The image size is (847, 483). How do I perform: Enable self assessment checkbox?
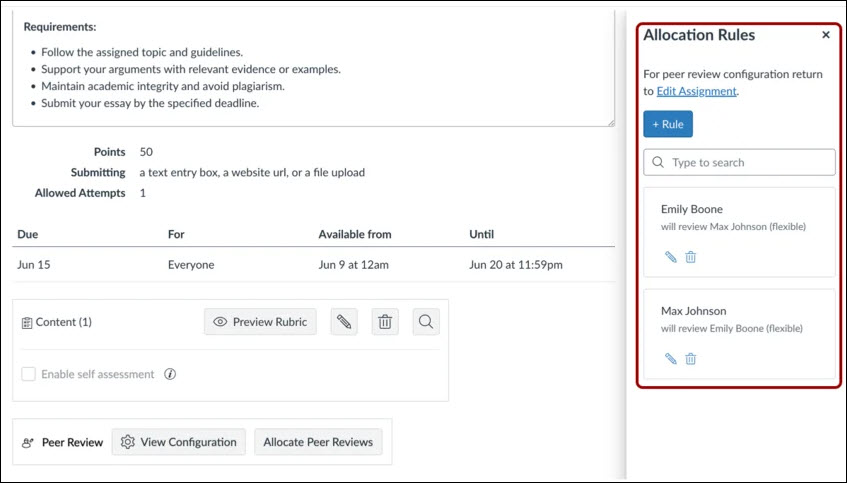pos(29,374)
